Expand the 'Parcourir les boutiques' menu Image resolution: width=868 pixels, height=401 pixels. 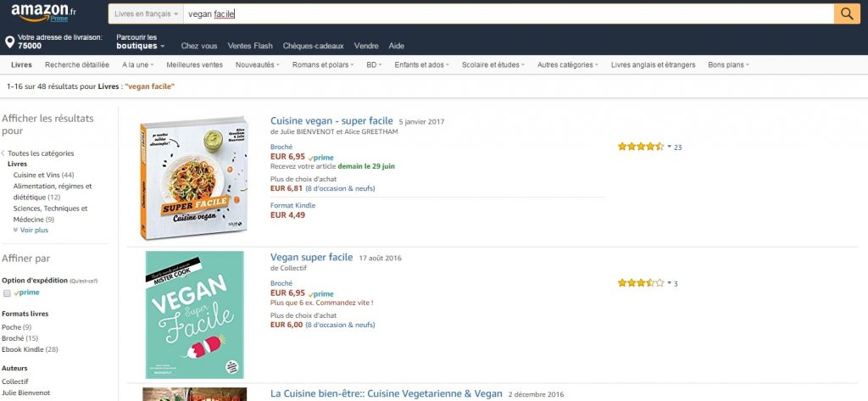141,42
